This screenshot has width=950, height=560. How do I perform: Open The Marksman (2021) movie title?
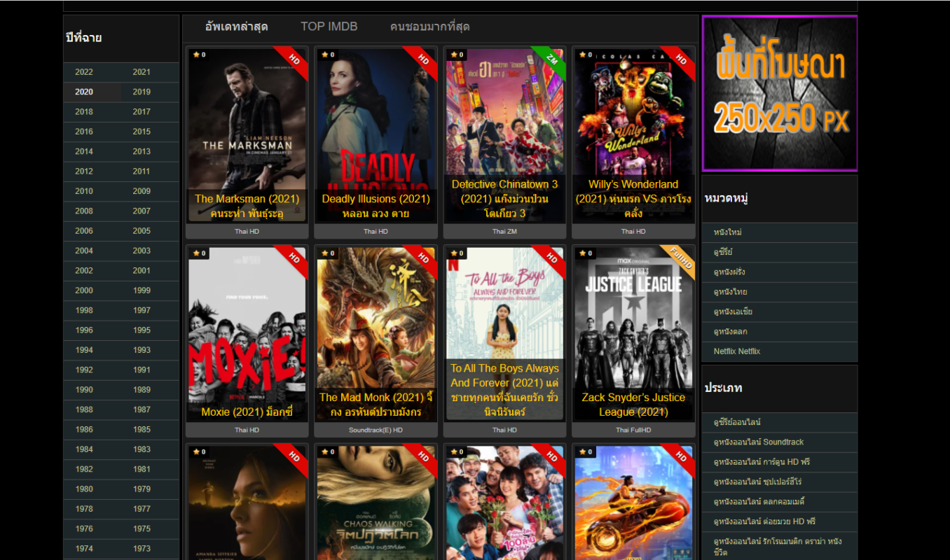(x=247, y=206)
